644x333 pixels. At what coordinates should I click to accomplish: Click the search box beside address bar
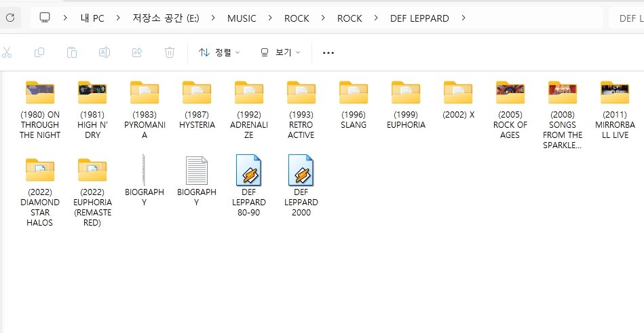(626, 18)
